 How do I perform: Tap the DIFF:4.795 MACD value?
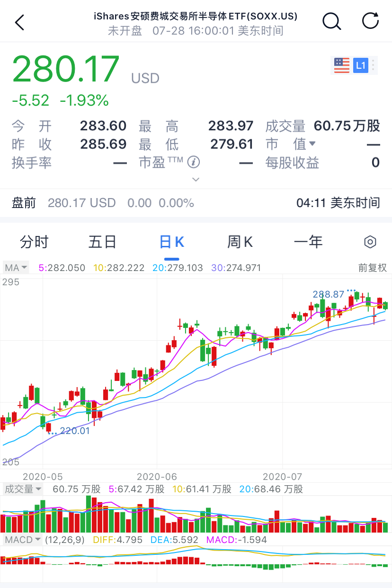tap(118, 540)
